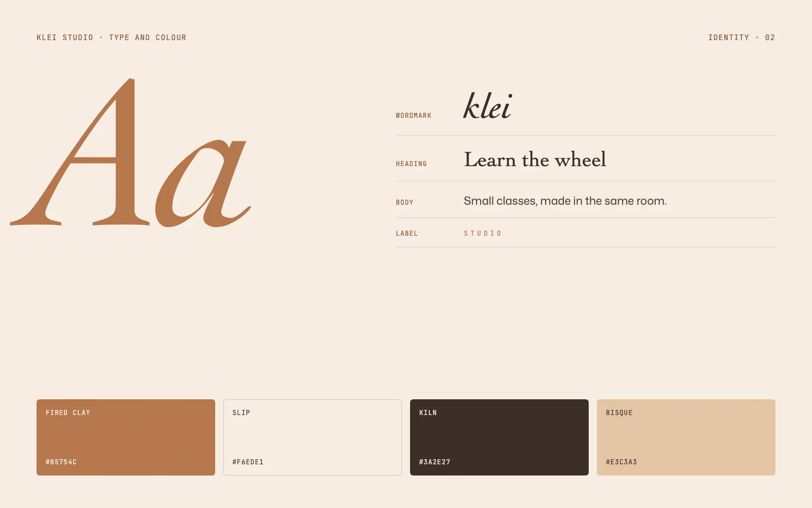Click the Fired Clay colour swatch

coord(126,437)
